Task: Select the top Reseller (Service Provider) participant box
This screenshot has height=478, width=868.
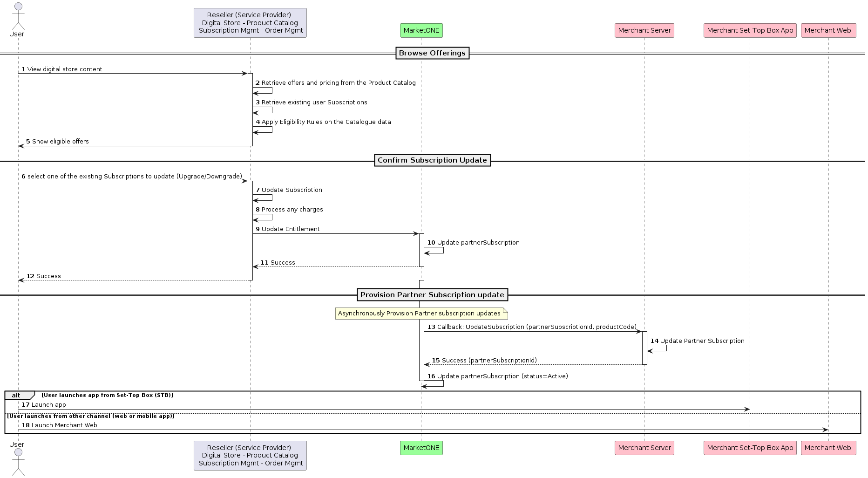Action: [x=250, y=23]
